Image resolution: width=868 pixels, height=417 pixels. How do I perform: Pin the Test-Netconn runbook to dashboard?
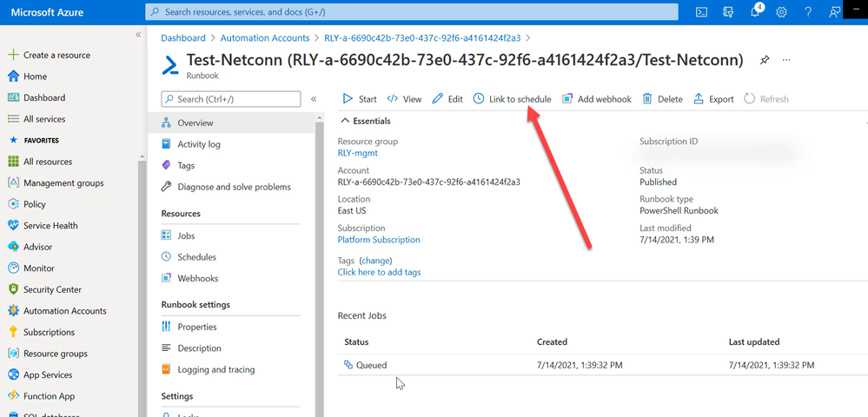[x=765, y=60]
